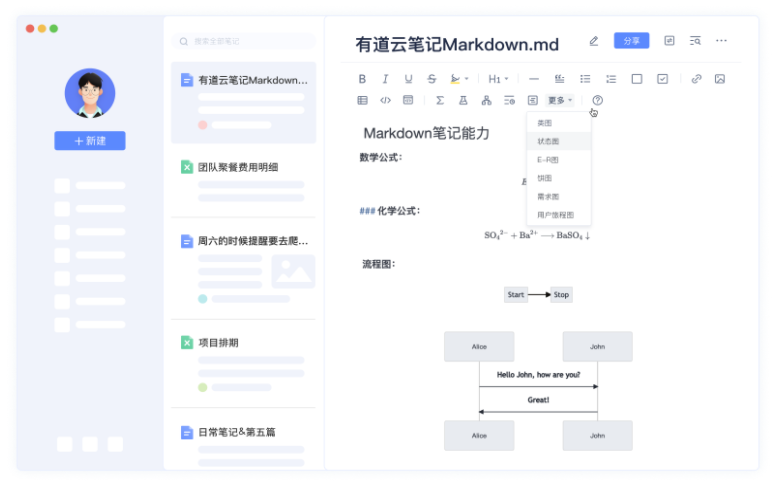
Task: Click the pencil edit icon beside the title
Action: click(x=594, y=41)
